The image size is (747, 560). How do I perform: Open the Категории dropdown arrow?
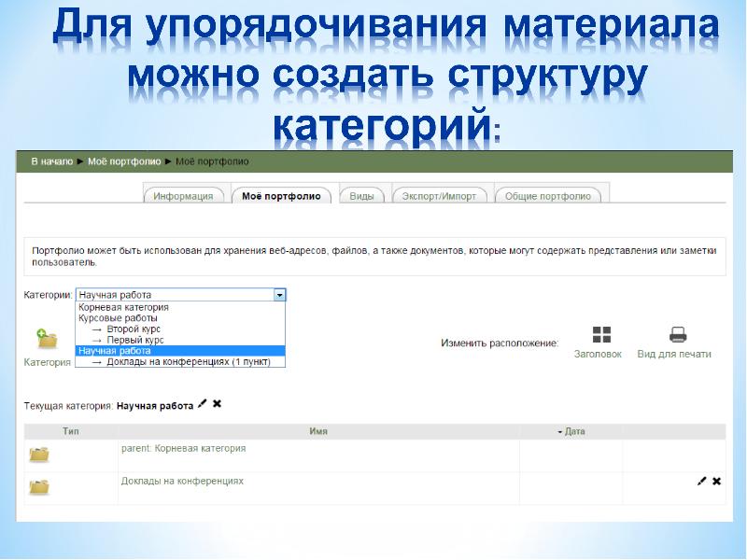(279, 295)
